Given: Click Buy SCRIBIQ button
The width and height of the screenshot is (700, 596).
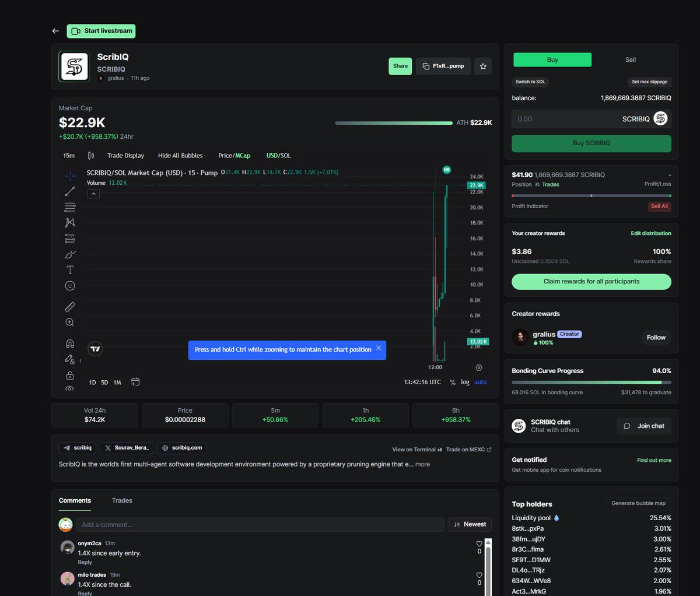Looking at the screenshot, I should point(591,143).
